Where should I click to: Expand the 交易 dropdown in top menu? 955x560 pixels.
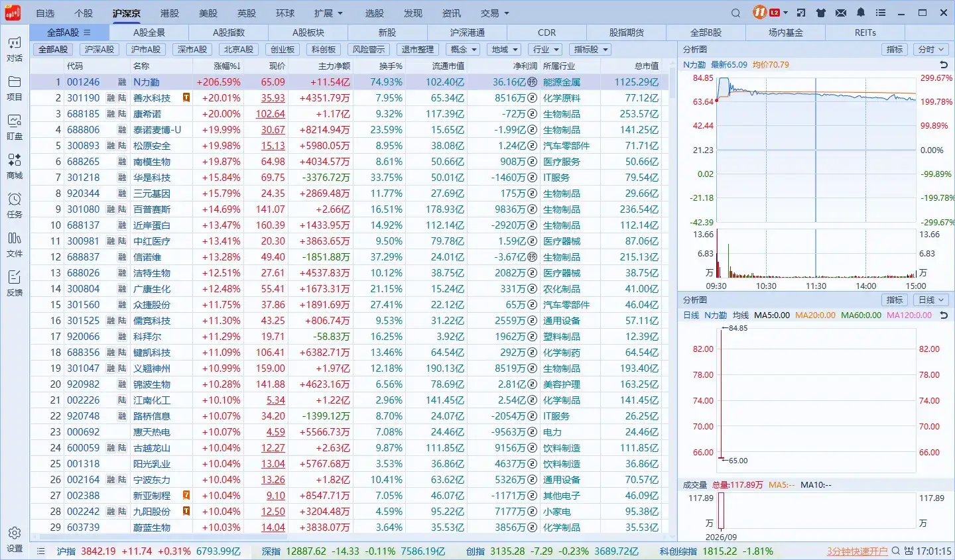pyautogui.click(x=495, y=13)
